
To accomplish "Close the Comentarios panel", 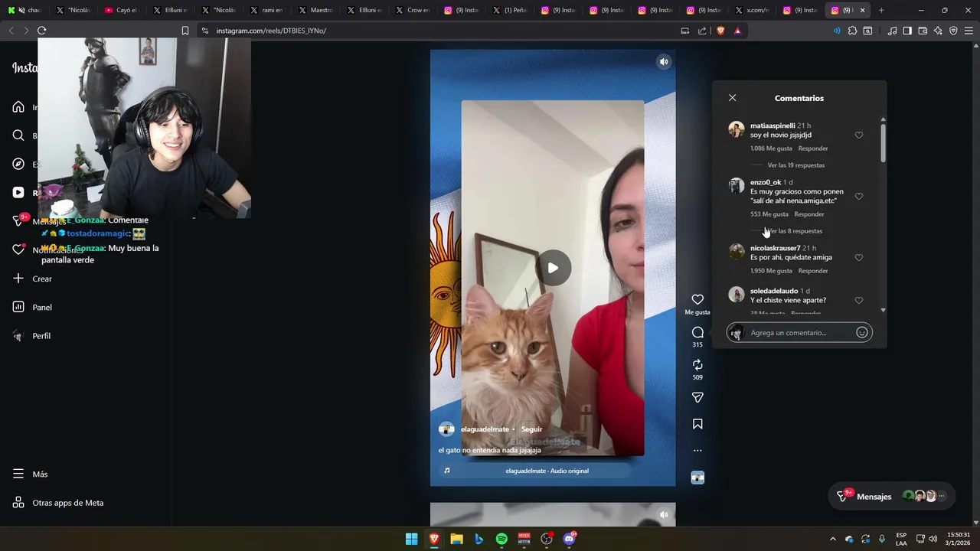I will (732, 98).
